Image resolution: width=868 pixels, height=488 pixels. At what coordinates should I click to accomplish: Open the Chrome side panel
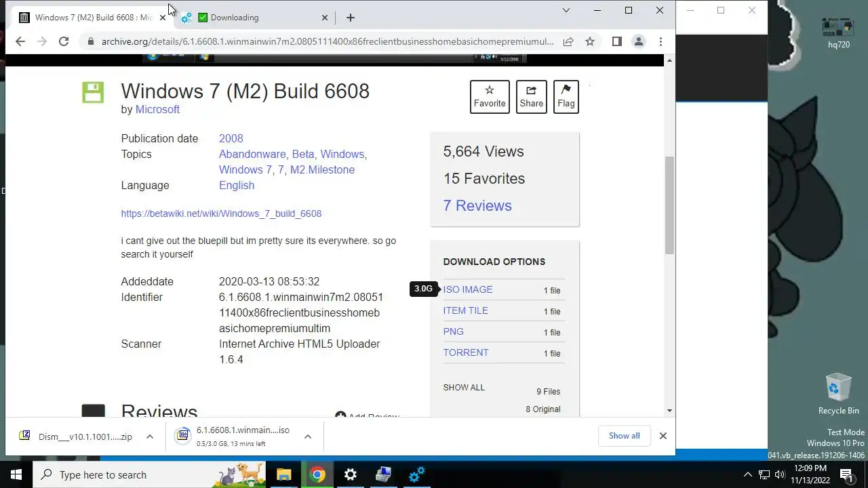(x=616, y=41)
